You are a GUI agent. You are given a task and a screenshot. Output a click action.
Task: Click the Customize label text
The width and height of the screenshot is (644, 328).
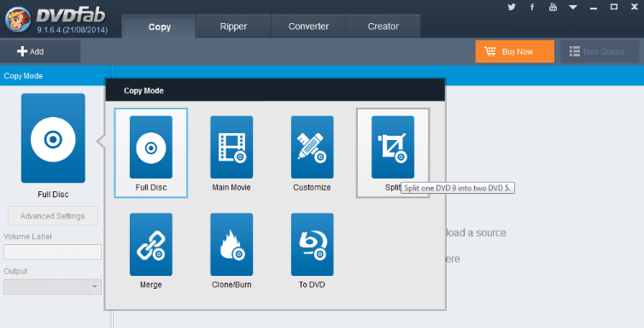pos(312,188)
